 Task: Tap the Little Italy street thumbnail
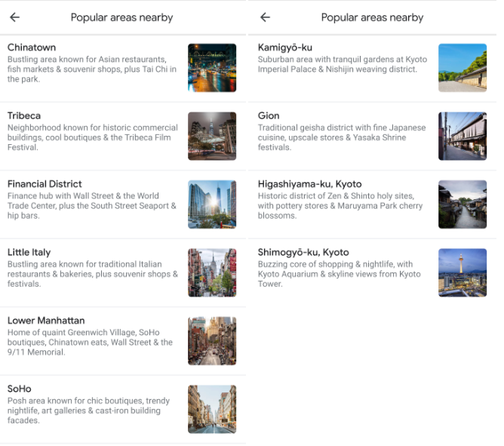[x=212, y=272]
